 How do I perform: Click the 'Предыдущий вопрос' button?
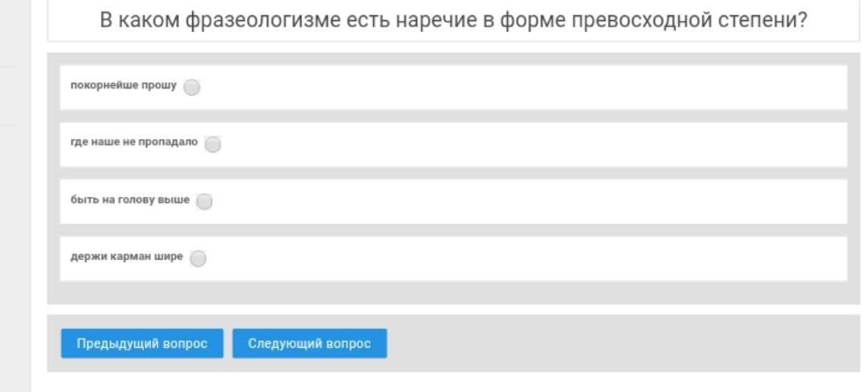(142, 344)
